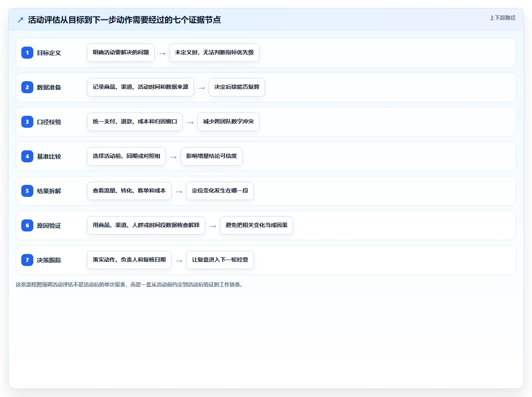Image resolution: width=532 pixels, height=397 pixels.
Task: Open the 明确活动要解决的问题 box
Action: (121, 53)
